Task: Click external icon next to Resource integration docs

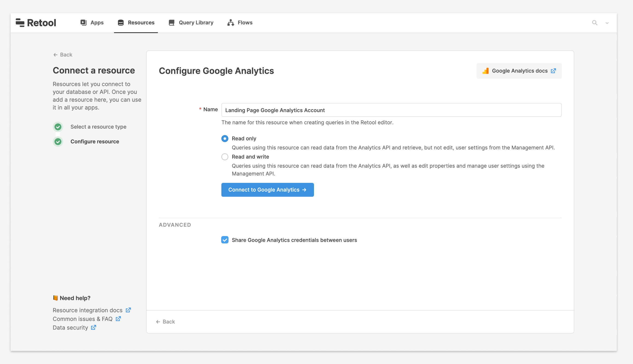Action: point(128,310)
